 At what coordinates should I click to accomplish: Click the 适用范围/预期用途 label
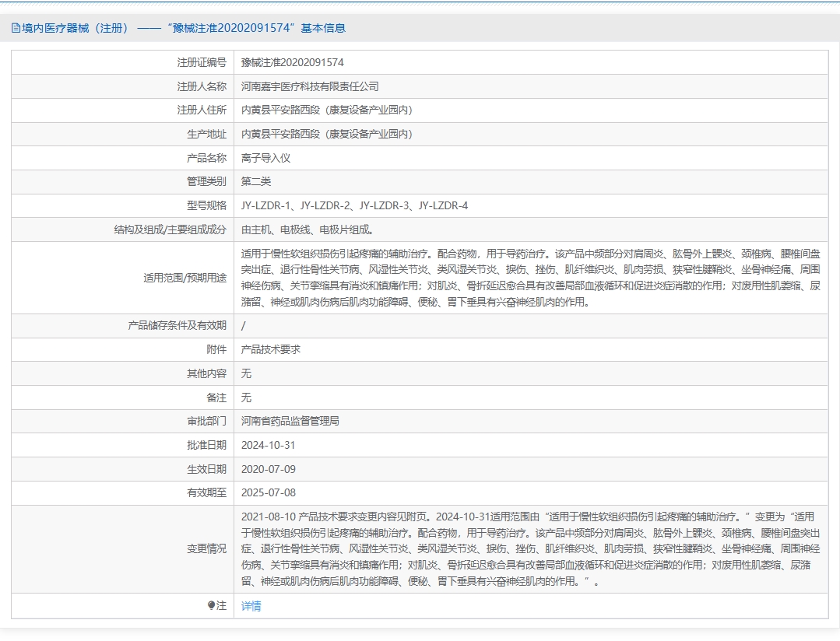tap(185, 278)
